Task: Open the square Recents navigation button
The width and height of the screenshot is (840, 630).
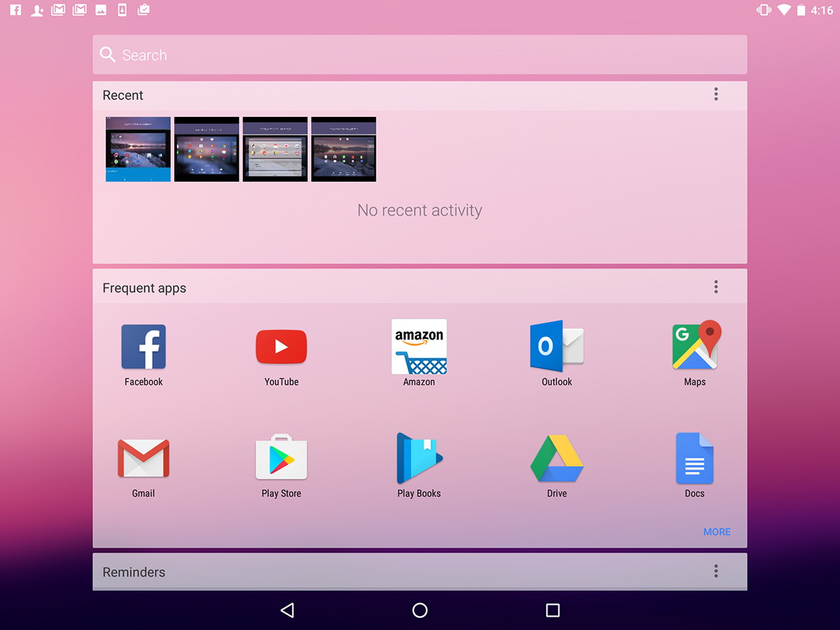Action: click(553, 610)
